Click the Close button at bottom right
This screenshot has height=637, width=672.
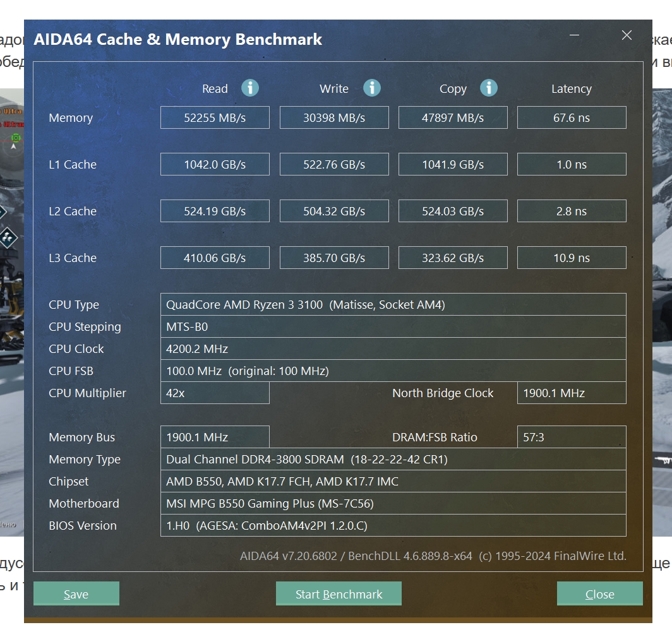coord(599,593)
